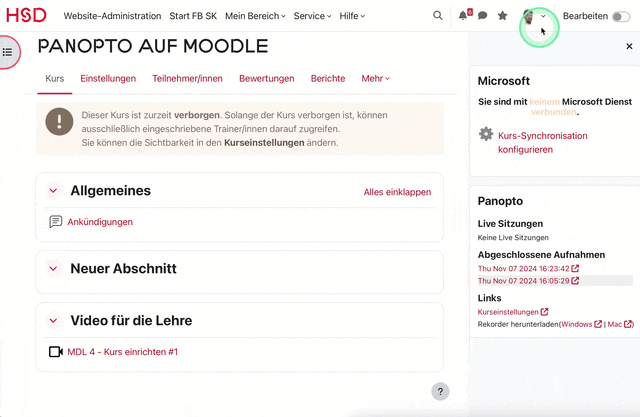Expand the Mehr tab dropdown
Screen dimensions: 640x417
pos(375,78)
